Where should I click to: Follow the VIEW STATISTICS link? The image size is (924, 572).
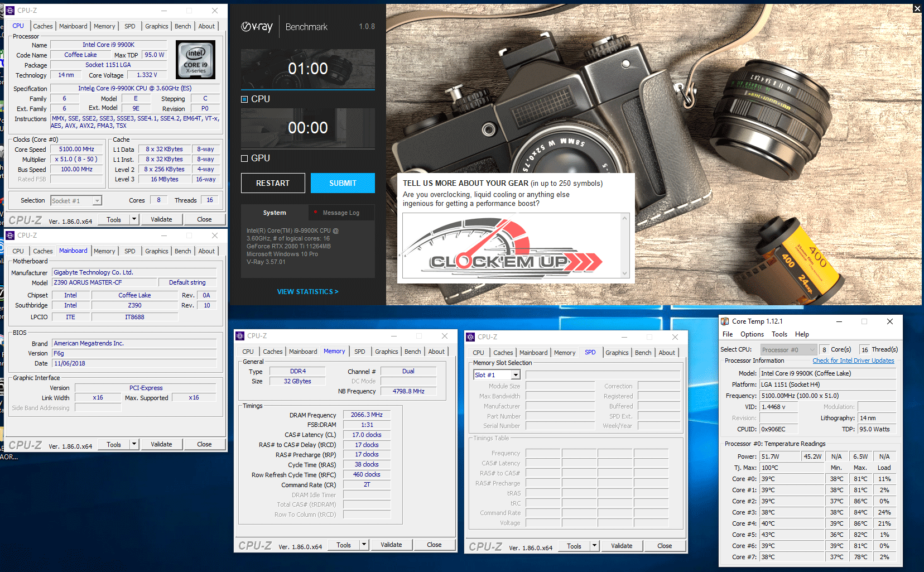click(307, 292)
